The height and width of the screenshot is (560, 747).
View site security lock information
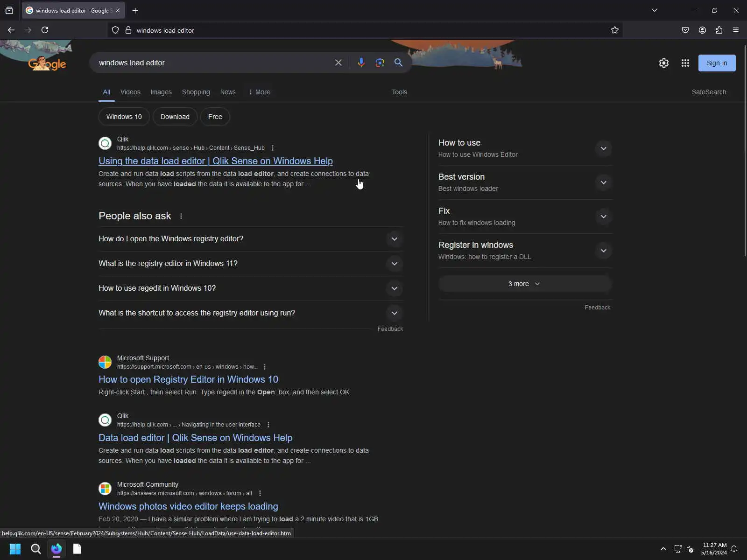(128, 30)
